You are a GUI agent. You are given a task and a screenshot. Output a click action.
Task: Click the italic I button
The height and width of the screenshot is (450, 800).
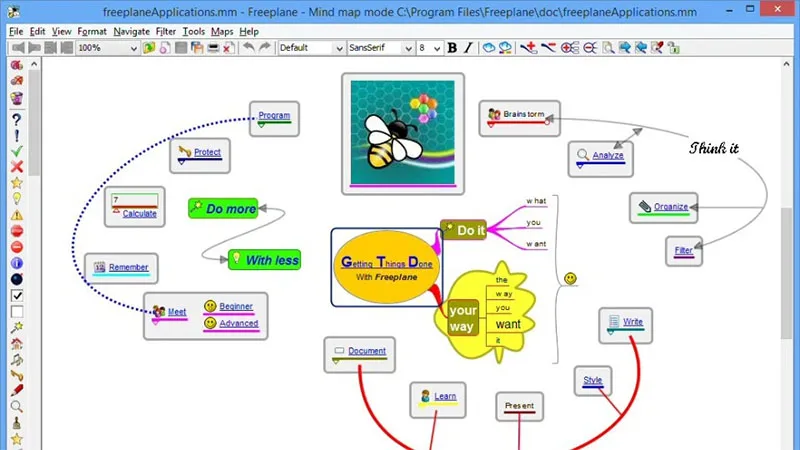point(468,48)
